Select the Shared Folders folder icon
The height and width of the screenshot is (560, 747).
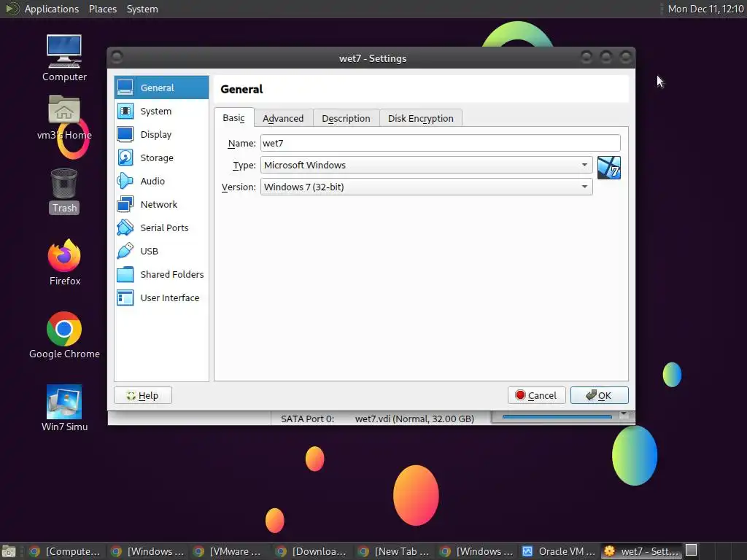pyautogui.click(x=125, y=274)
